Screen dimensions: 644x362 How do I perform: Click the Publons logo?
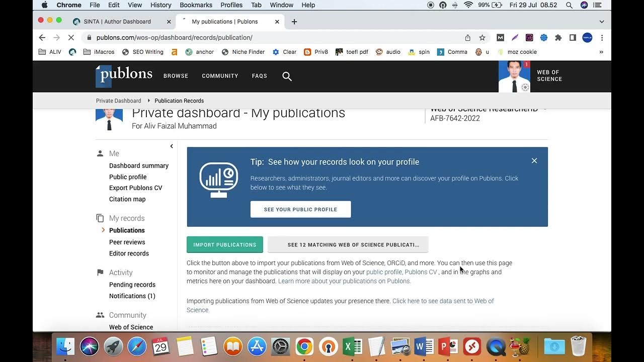tap(124, 76)
